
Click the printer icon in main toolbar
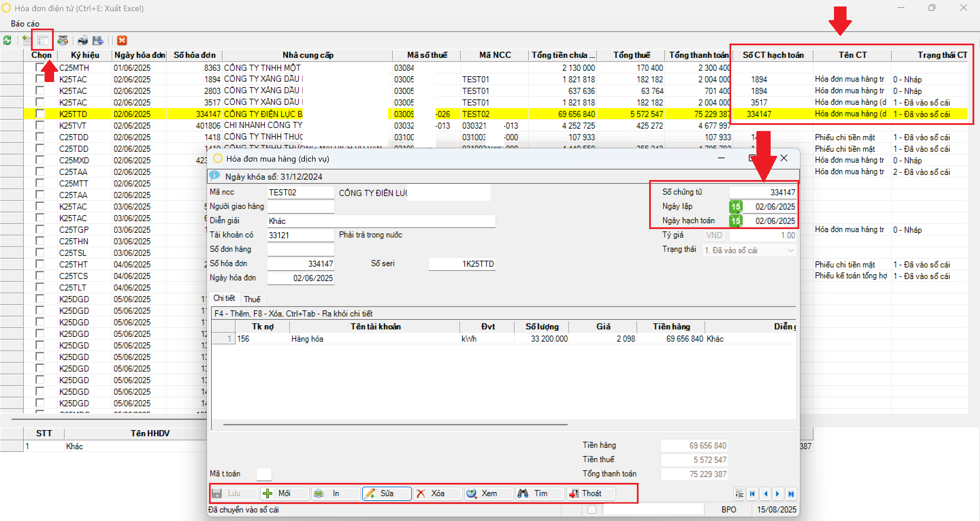[83, 40]
